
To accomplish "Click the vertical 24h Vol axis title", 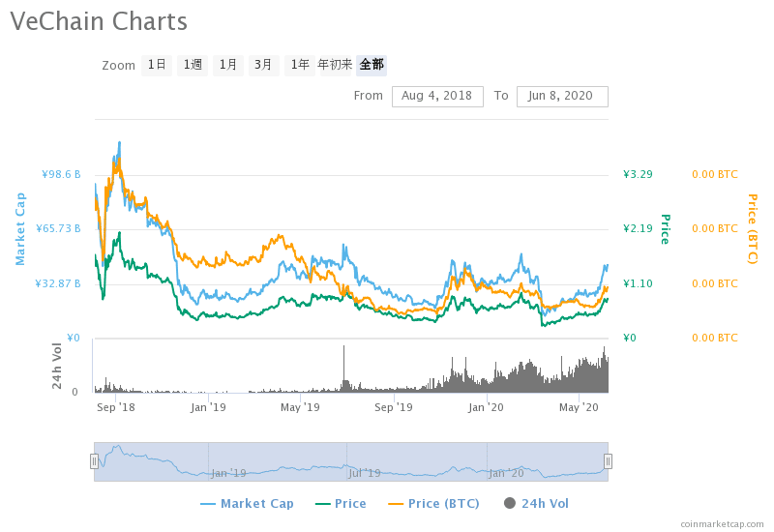I will pos(57,366).
